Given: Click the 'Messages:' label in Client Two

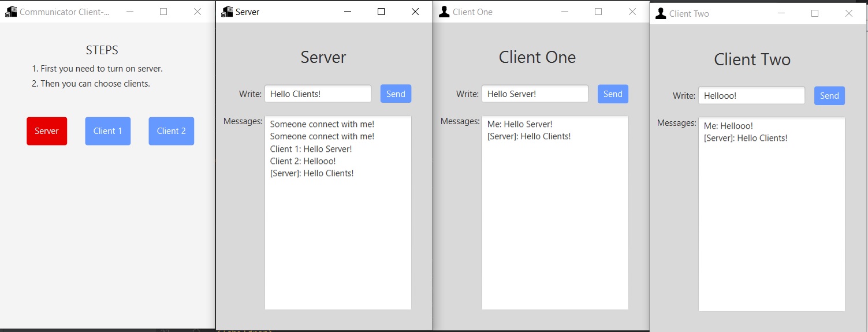Looking at the screenshot, I should pyautogui.click(x=677, y=123).
